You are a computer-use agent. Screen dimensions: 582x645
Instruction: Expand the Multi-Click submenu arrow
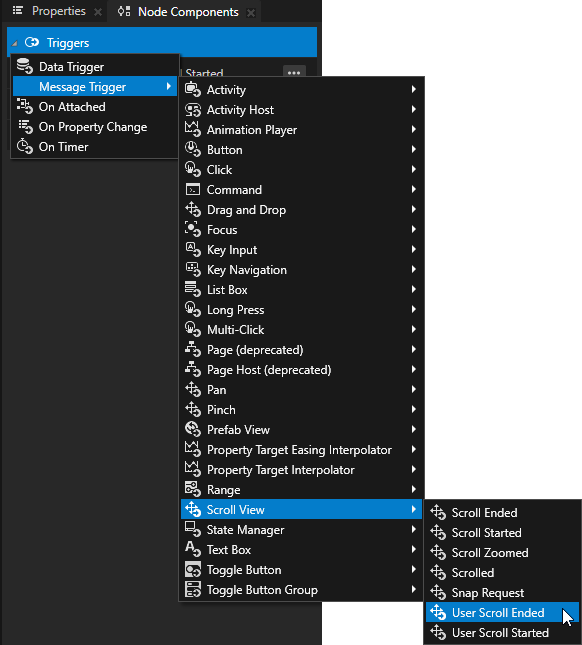(x=413, y=329)
